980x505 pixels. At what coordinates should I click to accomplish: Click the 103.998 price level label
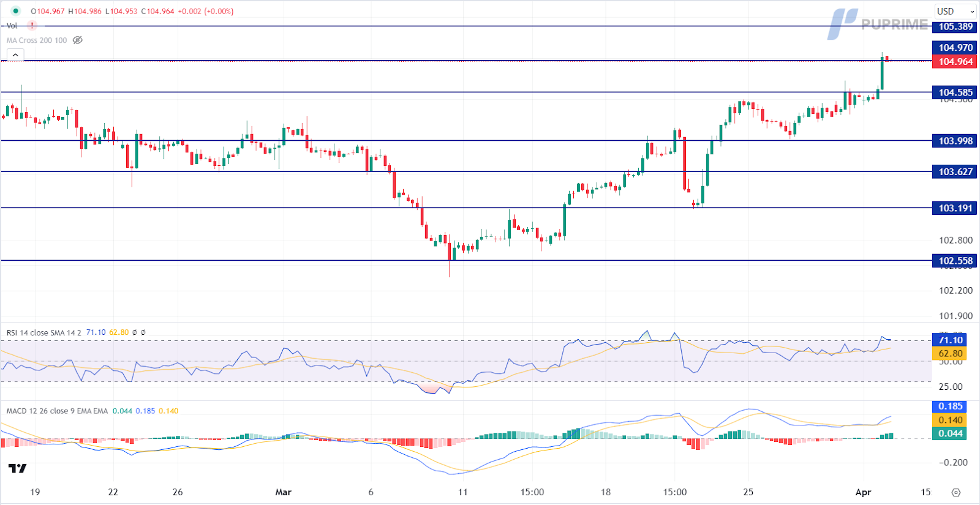[x=955, y=141]
